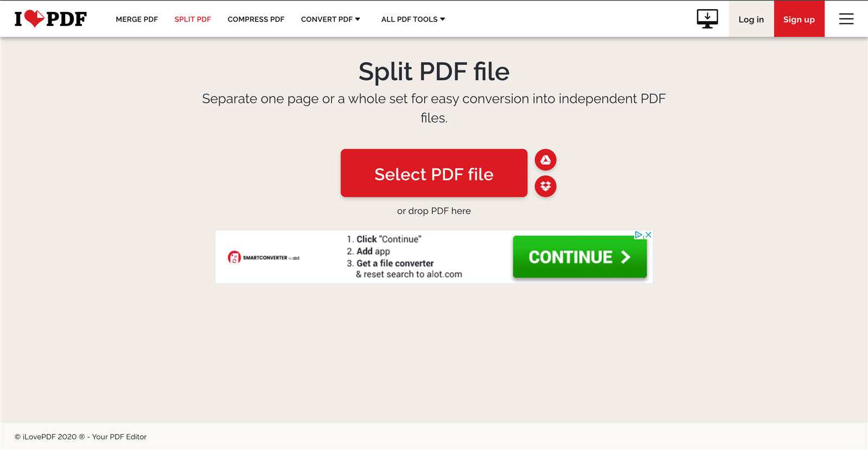Open the hamburger menu
Image resolution: width=868 pixels, height=450 pixels.
846,19
